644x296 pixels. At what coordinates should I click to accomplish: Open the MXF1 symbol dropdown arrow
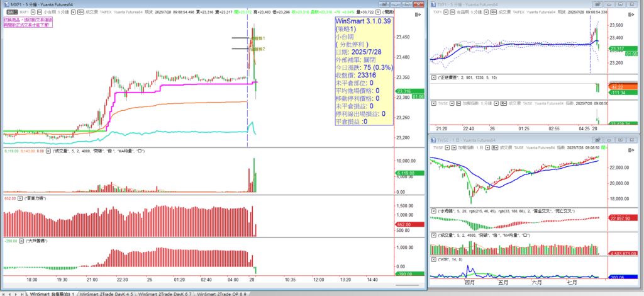click(33, 12)
